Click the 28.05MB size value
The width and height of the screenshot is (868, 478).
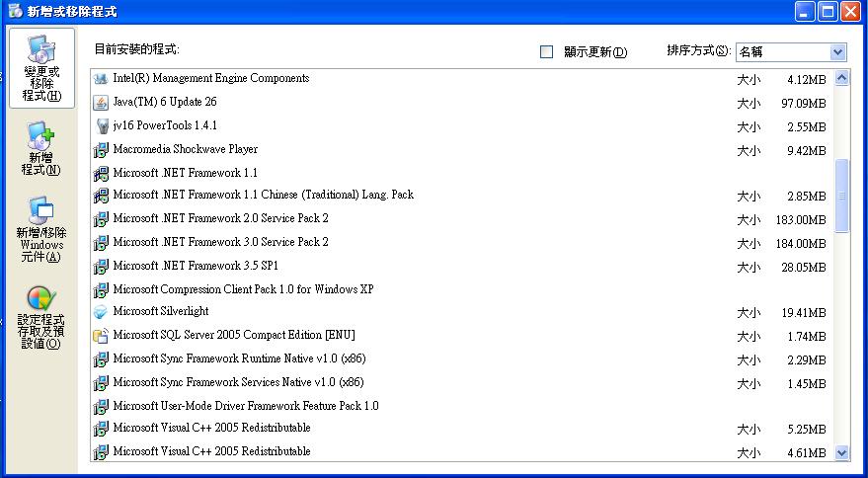pos(804,268)
